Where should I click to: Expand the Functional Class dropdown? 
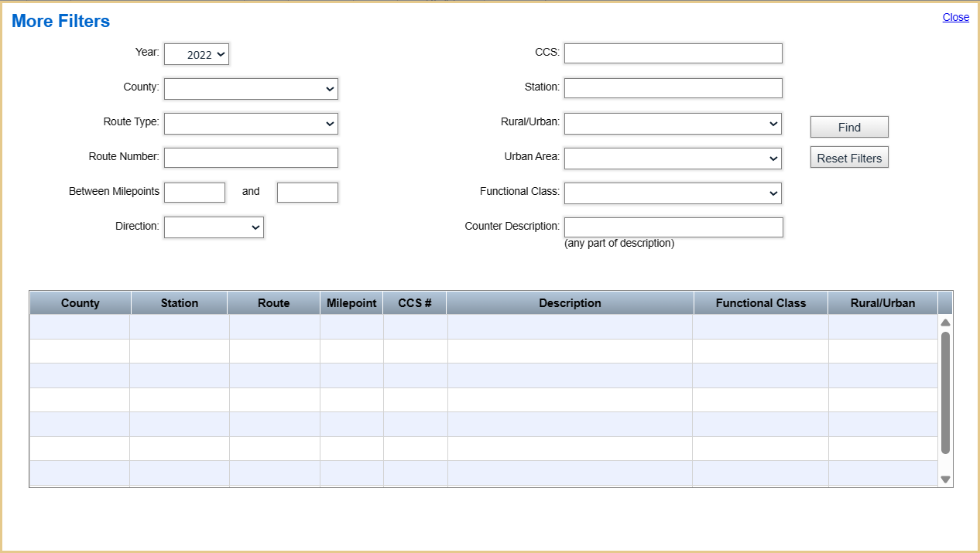(x=672, y=193)
